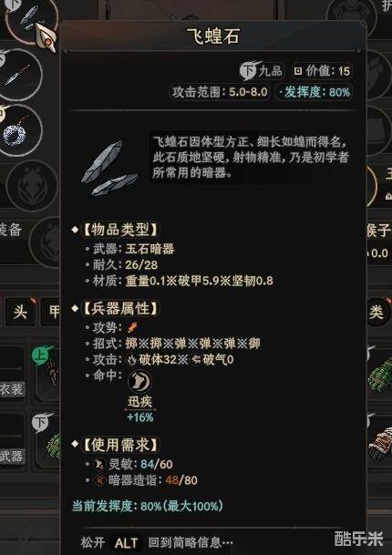Click the 飞蝗石 stone item image

click(x=109, y=167)
